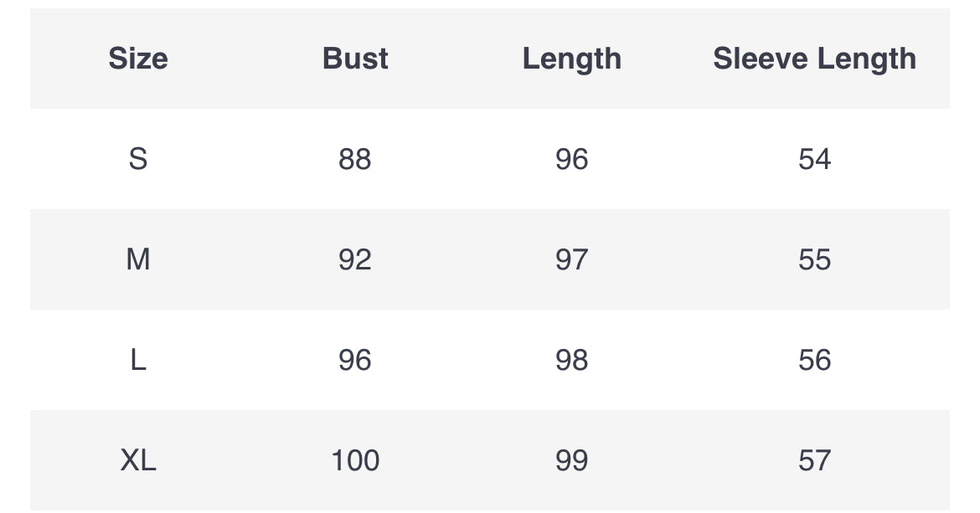
Task: Select the L size cell
Action: pyautogui.click(x=138, y=360)
